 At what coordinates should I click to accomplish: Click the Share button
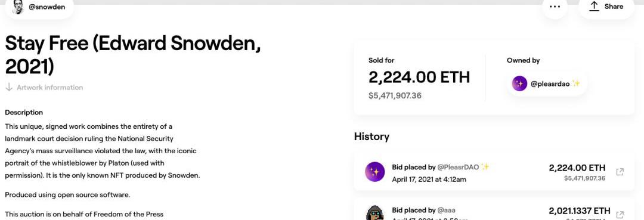(x=606, y=7)
